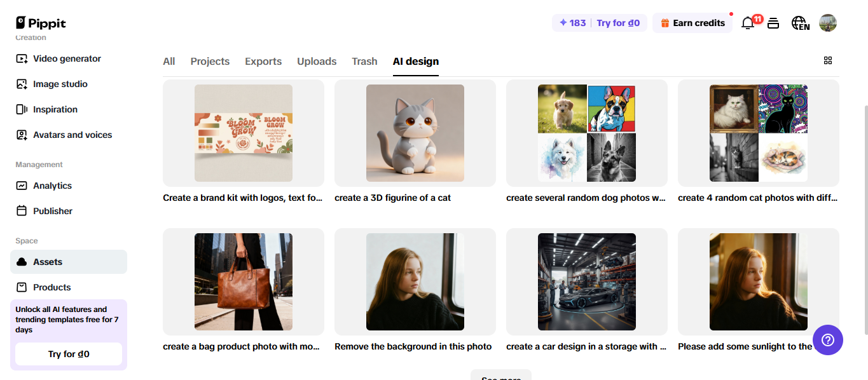The width and height of the screenshot is (868, 380).
Task: Open the language globe EN icon
Action: pos(800,24)
